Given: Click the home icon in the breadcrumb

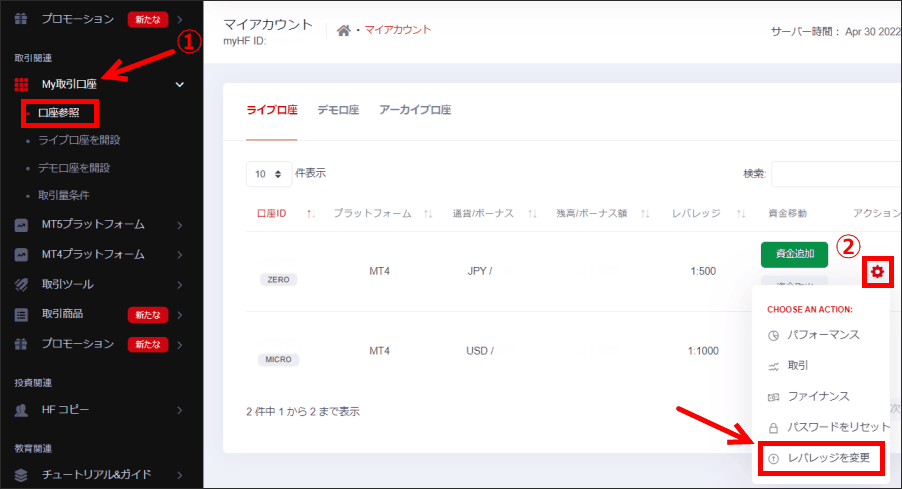Looking at the screenshot, I should [x=343, y=30].
